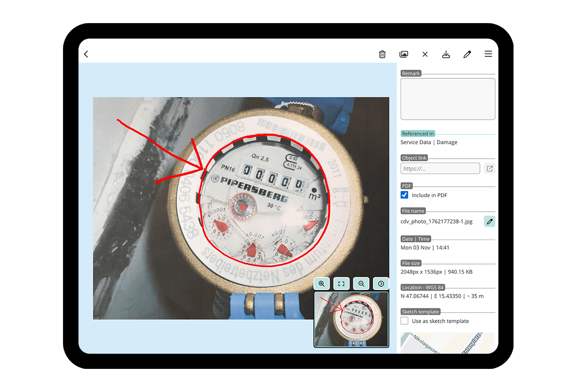Open the hamburger menu

point(488,54)
